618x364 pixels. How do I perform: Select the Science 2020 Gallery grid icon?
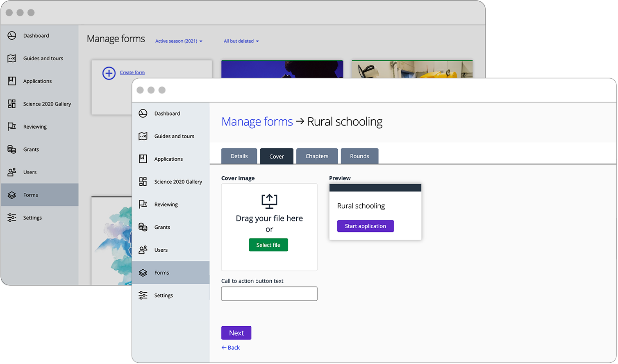[143, 182]
